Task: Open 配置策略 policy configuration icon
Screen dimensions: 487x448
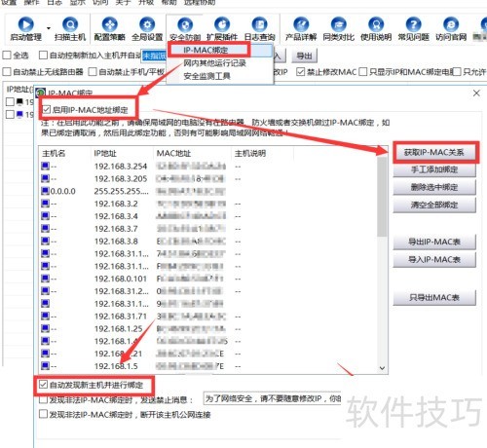Action: click(110, 24)
